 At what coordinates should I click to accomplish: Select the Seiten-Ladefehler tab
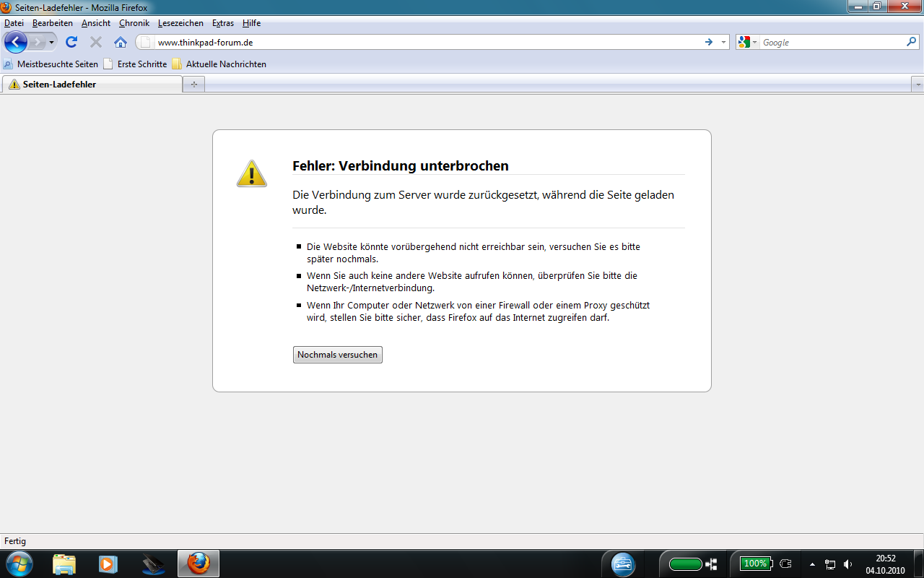[92, 85]
